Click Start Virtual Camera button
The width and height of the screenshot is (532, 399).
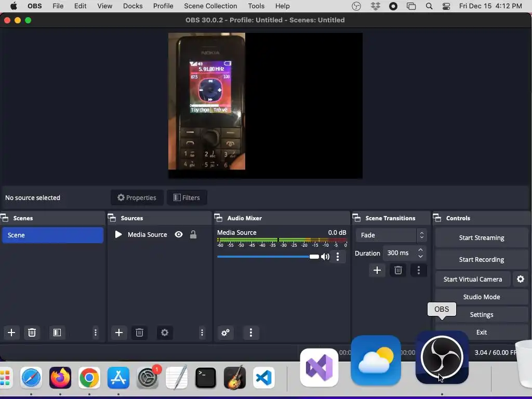coord(473,279)
